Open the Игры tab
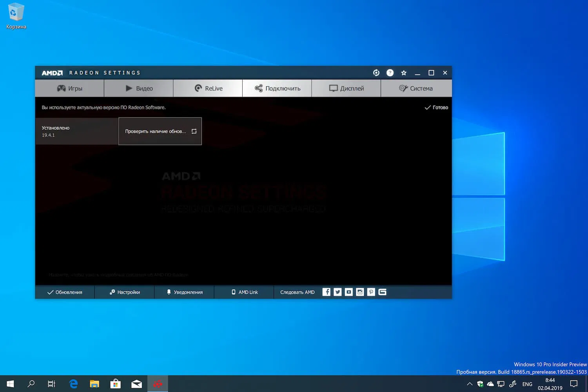This screenshot has height=392, width=588. click(69, 88)
